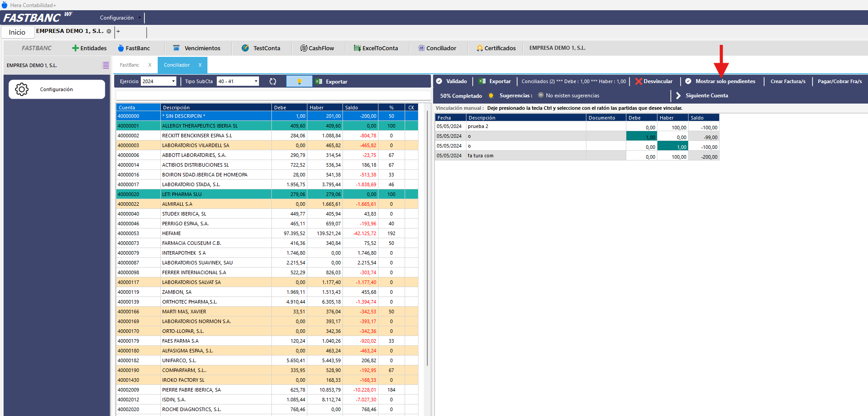Select account ROCHE DIAGNOSTICS, S.L.
Viewport: 868px width, 416px height.
pyautogui.click(x=267, y=409)
